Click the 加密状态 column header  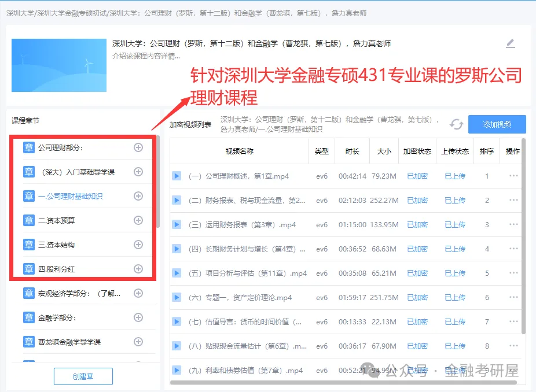417,151
